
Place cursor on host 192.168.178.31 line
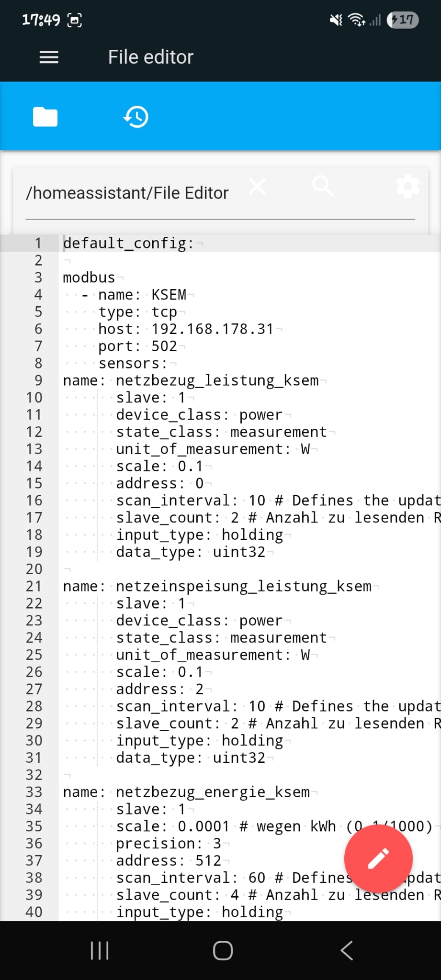(186, 329)
